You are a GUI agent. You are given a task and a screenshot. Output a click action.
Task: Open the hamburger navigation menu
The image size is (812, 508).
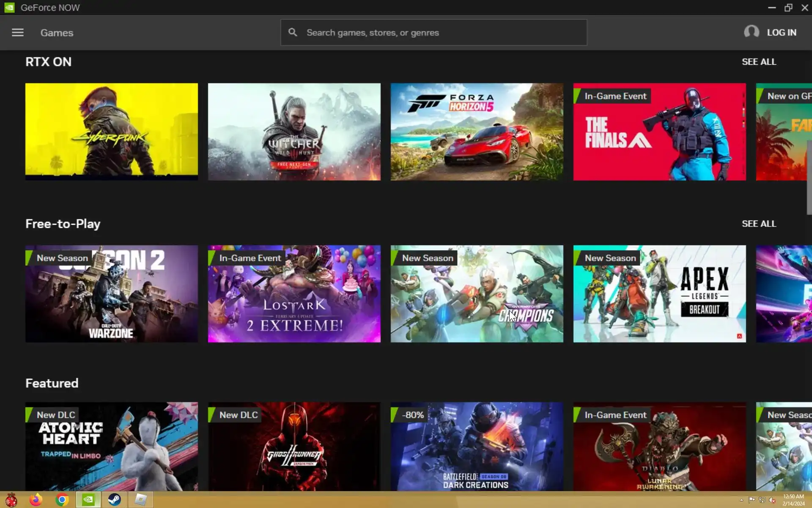[x=17, y=33]
